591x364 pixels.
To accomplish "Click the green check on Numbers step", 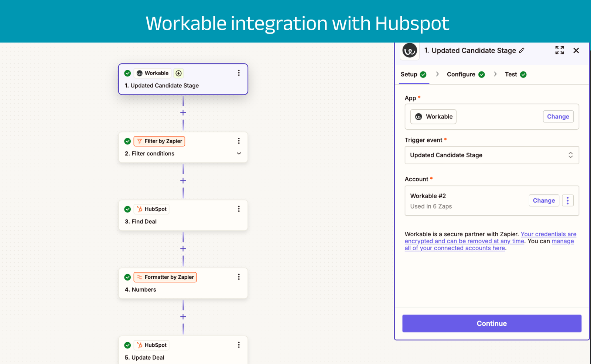I will click(x=127, y=277).
